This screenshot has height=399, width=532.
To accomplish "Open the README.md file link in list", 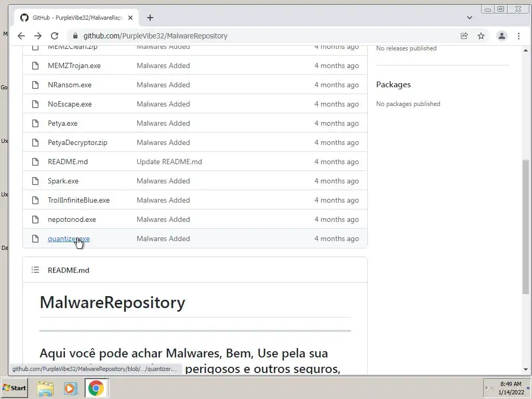I will pos(68,162).
